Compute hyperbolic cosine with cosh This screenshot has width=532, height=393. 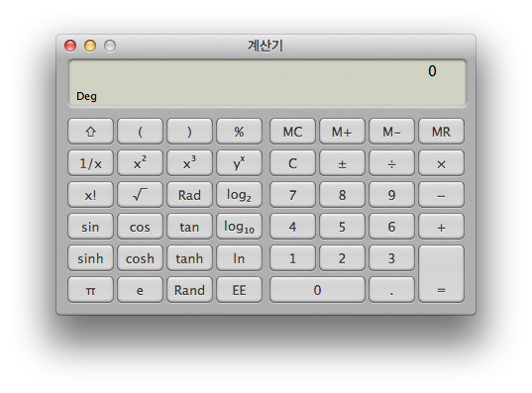(140, 258)
